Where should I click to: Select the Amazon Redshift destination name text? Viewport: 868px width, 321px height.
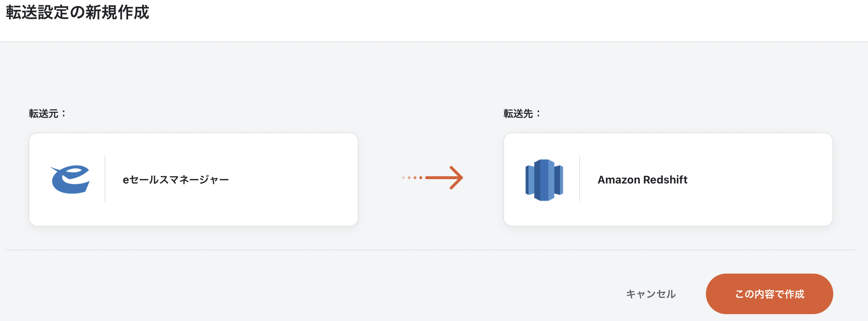[x=642, y=180]
